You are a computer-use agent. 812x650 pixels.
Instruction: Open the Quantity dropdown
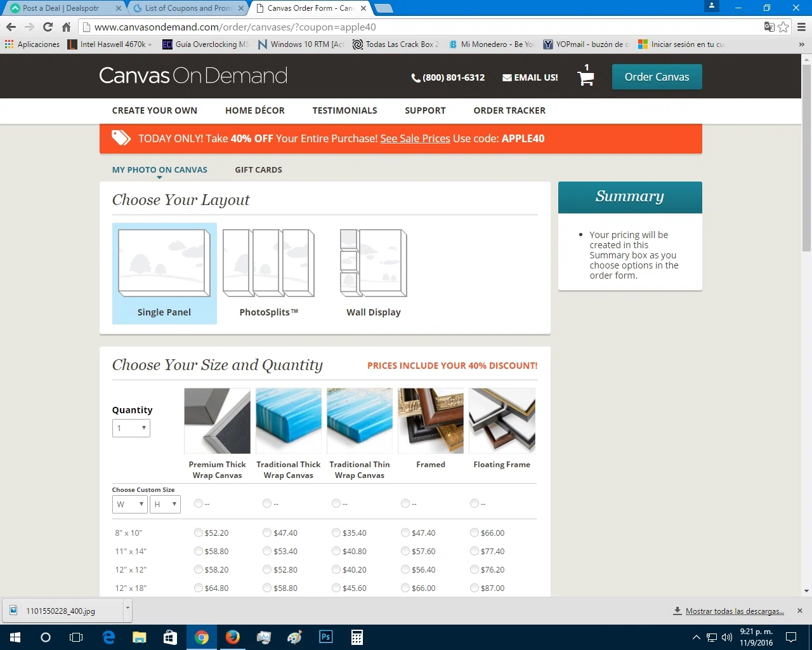[x=131, y=428]
